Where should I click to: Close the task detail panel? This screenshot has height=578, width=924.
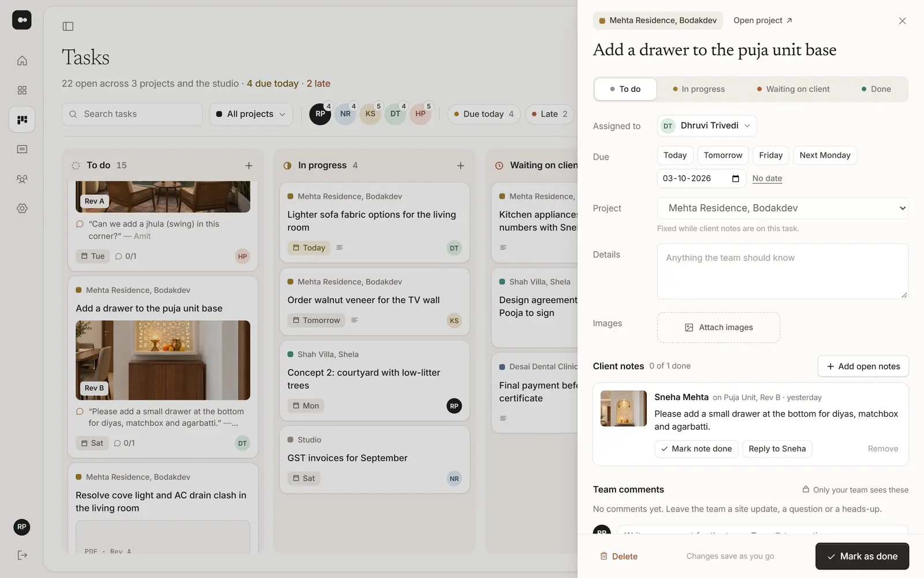902,21
